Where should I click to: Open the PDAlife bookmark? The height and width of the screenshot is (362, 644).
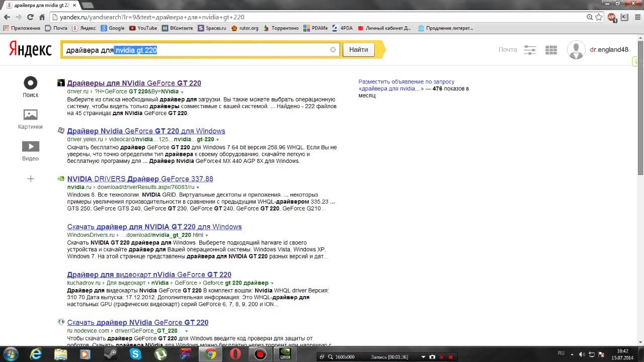[315, 28]
